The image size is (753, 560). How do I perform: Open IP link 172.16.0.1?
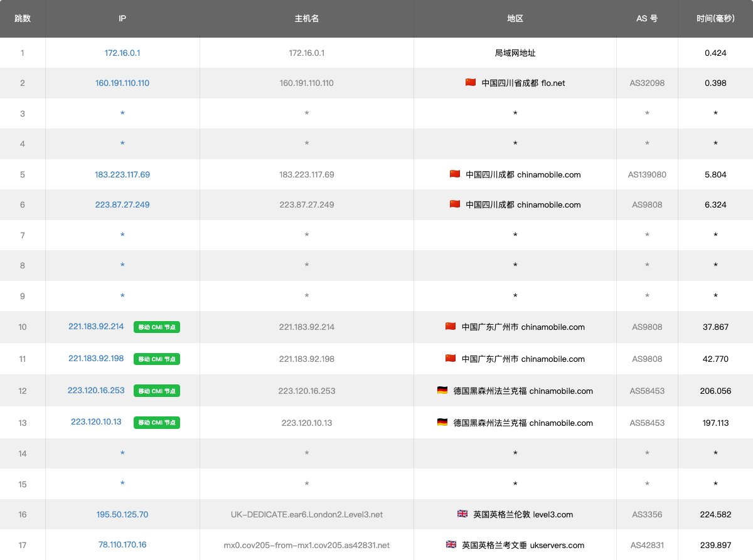click(122, 53)
